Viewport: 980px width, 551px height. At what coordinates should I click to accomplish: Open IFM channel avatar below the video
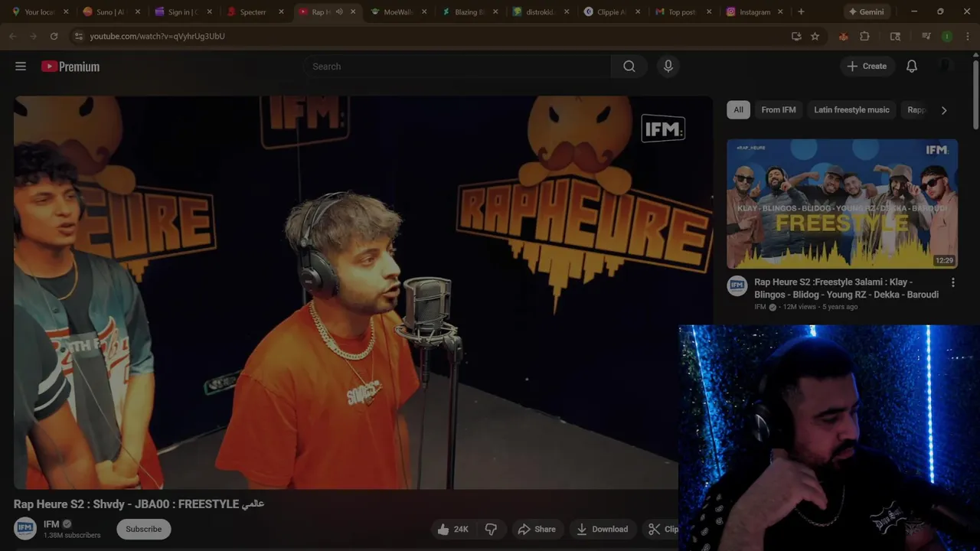(x=25, y=529)
